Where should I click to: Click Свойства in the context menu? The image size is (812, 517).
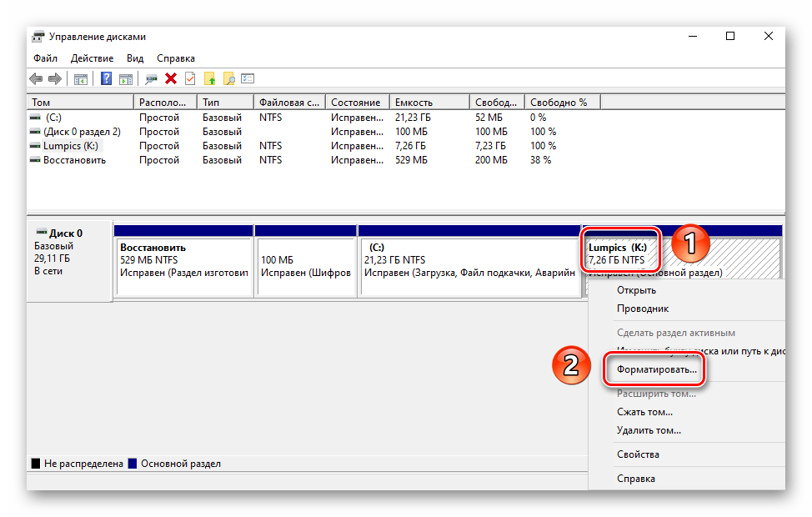[x=638, y=454]
